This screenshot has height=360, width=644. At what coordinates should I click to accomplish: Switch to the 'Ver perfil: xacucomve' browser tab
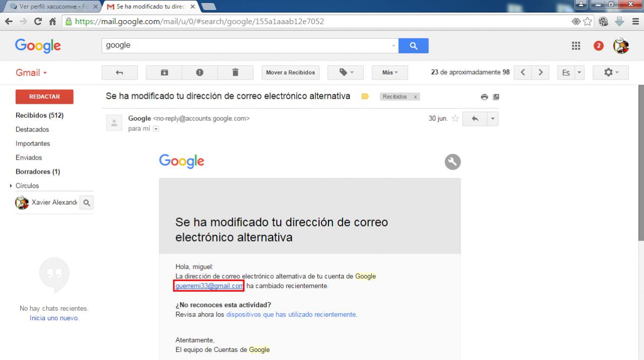coord(49,6)
